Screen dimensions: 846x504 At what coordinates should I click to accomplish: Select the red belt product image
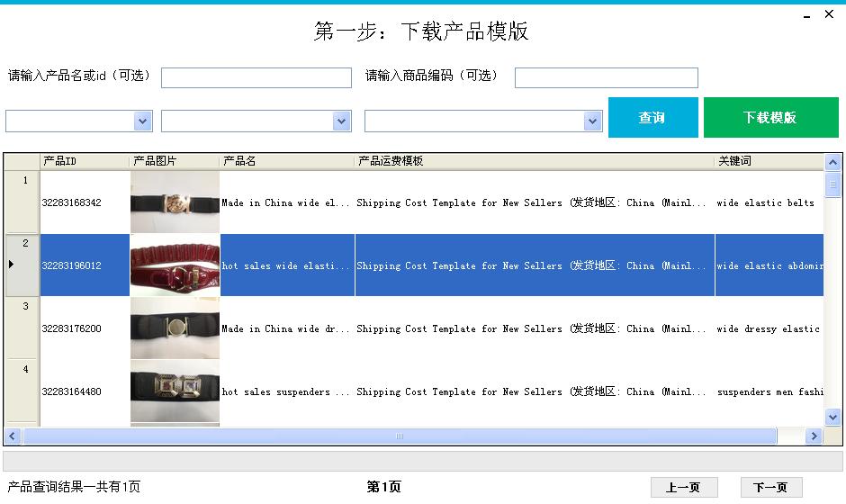point(175,265)
